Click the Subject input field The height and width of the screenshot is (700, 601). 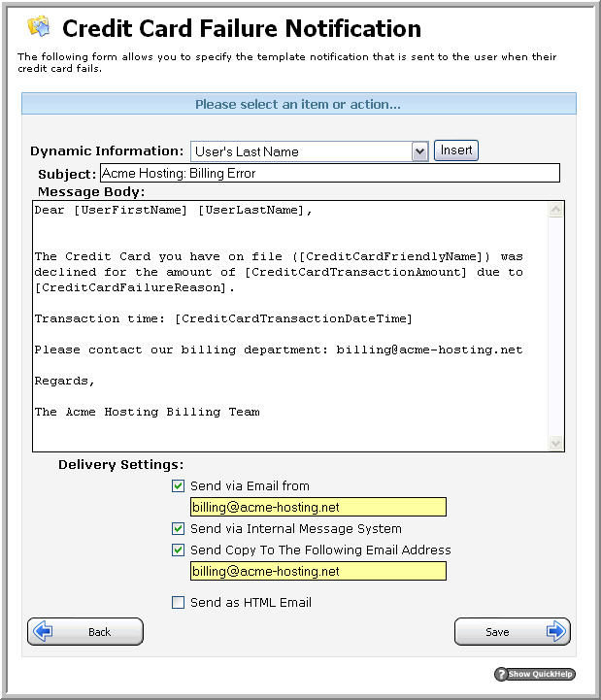pos(329,173)
